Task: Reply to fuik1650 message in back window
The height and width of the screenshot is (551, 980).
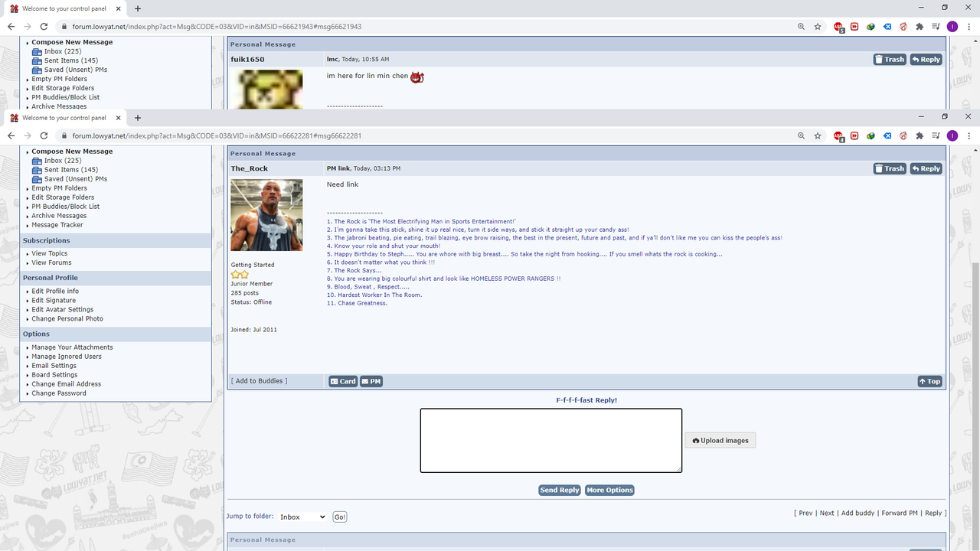Action: [x=926, y=59]
